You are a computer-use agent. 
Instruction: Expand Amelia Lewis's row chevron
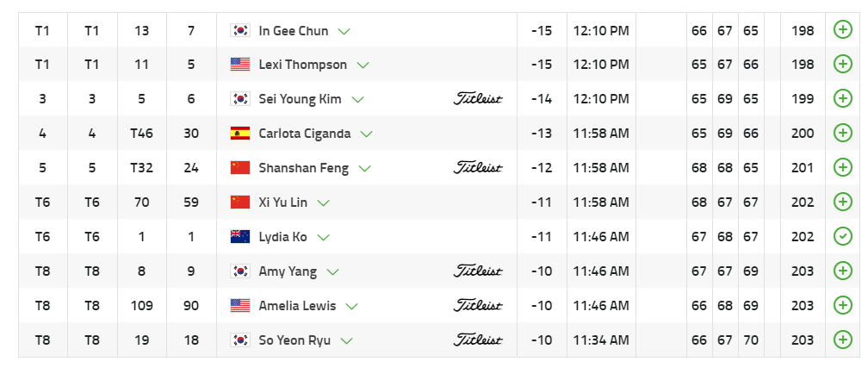click(352, 307)
